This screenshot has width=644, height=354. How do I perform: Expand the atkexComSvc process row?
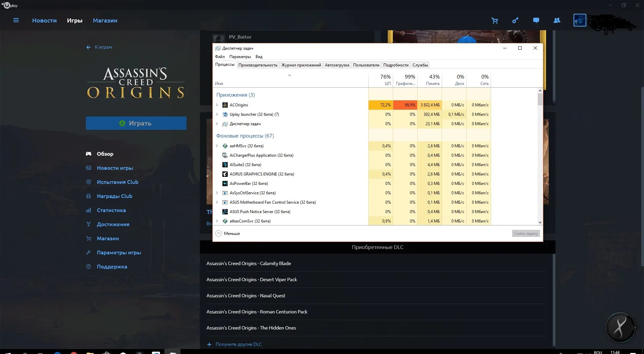[217, 221]
